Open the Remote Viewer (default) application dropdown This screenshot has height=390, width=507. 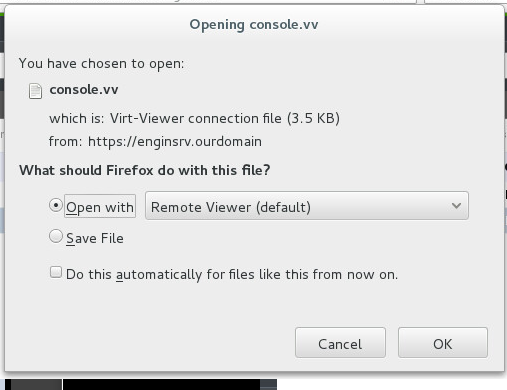pos(307,206)
